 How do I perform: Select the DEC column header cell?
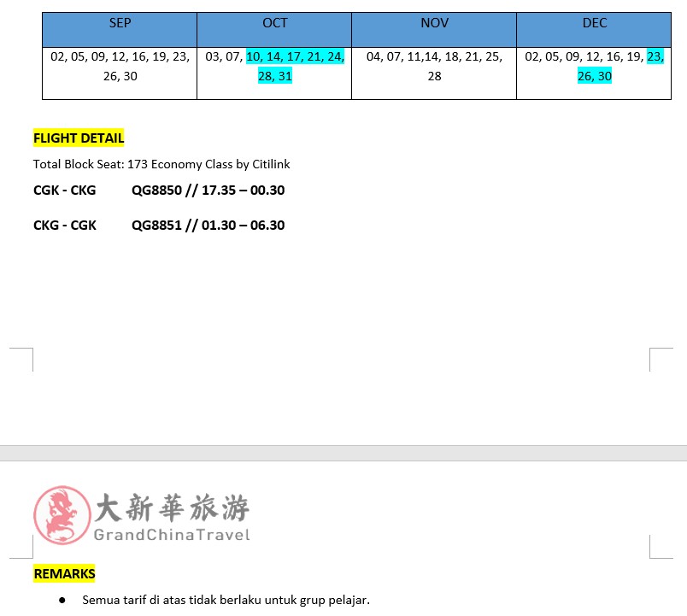coord(594,23)
